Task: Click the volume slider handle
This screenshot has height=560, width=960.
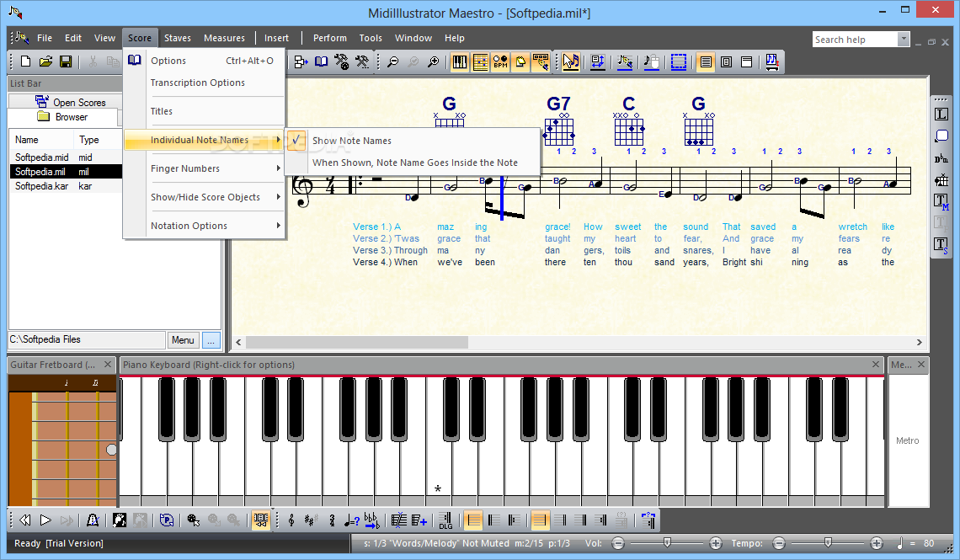Action: point(667,543)
